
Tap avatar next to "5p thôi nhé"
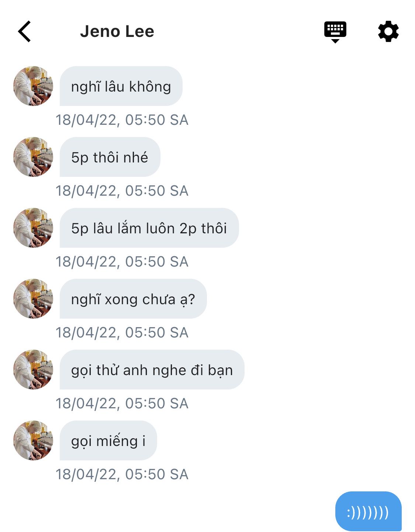coord(33,157)
